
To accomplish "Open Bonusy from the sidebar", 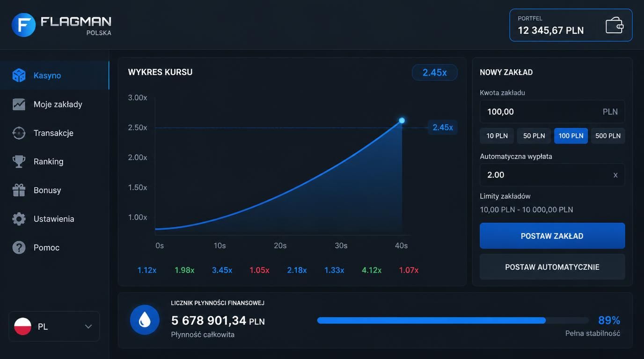I will tap(54, 190).
